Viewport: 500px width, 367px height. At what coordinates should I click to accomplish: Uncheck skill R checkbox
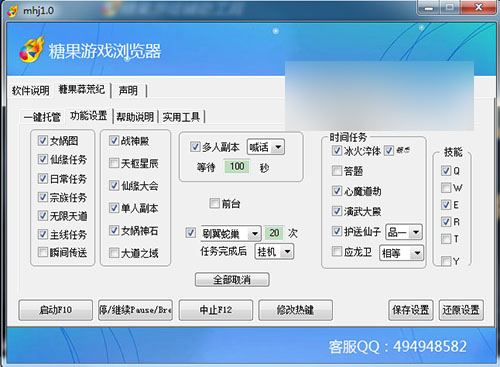(446, 222)
